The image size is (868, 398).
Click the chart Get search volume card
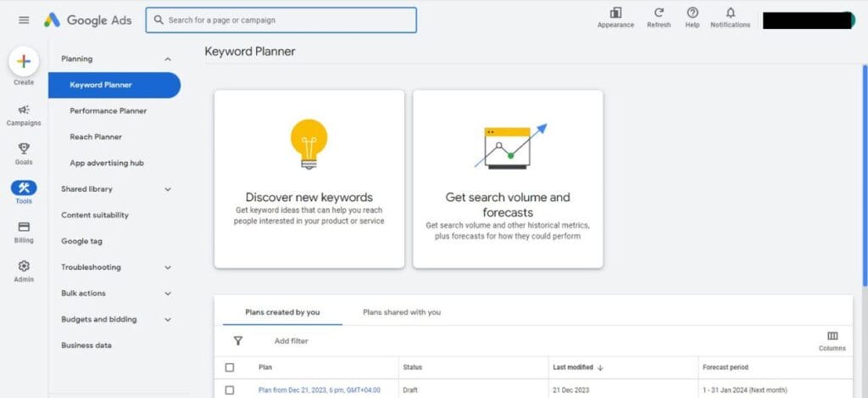coord(508,179)
